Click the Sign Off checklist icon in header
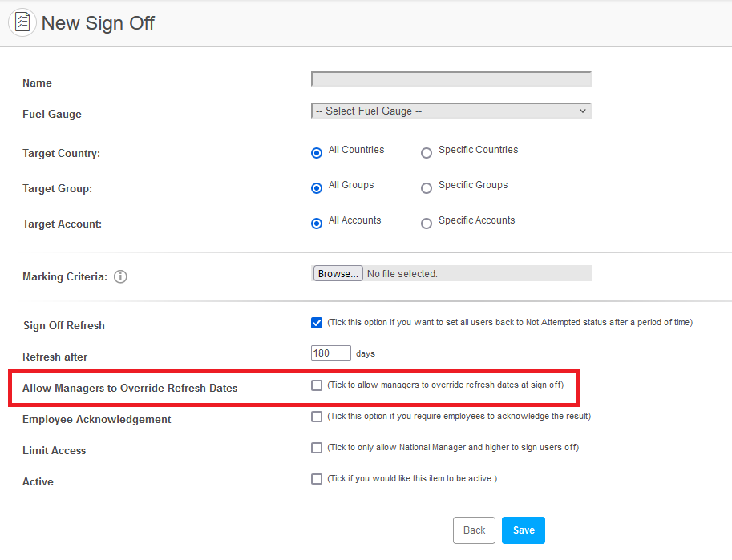Screen dimensions: 732x560 22,22
